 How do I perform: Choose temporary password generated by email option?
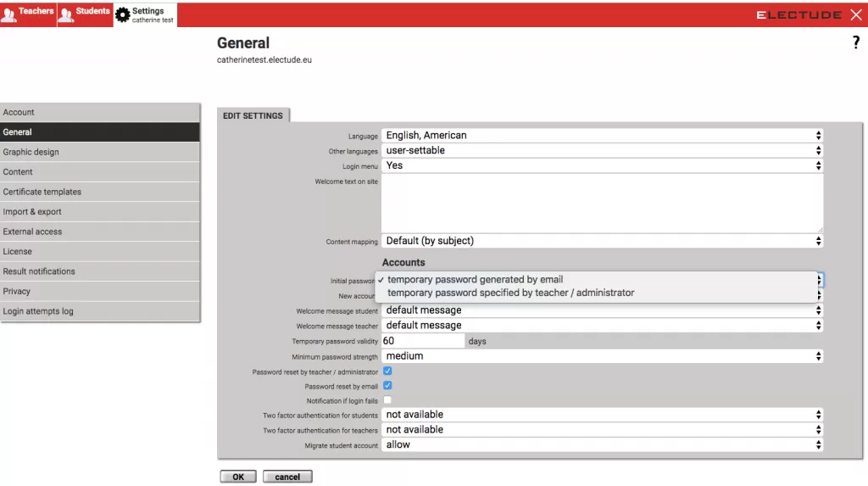pos(475,279)
